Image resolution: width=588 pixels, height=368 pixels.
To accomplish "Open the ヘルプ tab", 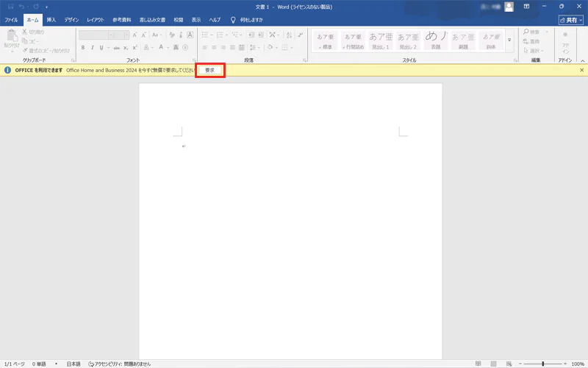I will click(x=215, y=20).
